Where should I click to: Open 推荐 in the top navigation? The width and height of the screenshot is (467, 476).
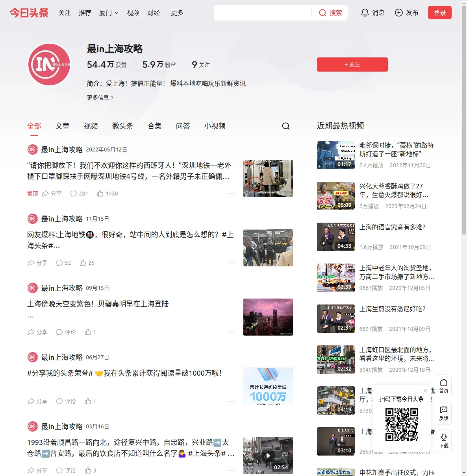pyautogui.click(x=85, y=13)
